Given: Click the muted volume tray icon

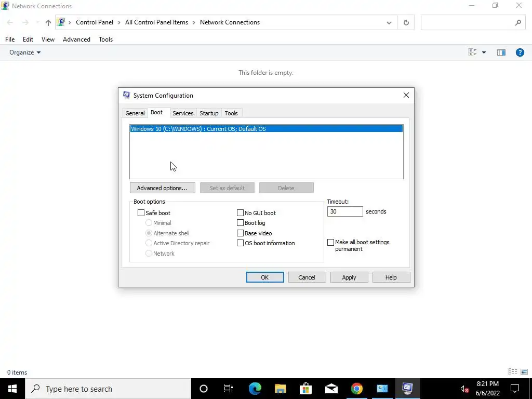Looking at the screenshot, I should (464, 389).
